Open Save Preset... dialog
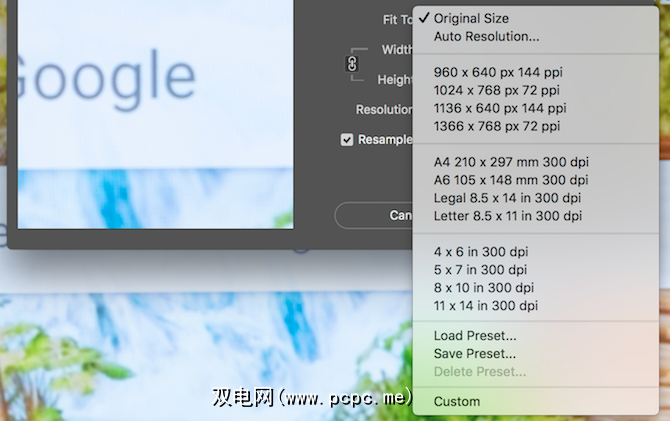This screenshot has height=421, width=670. point(535,353)
